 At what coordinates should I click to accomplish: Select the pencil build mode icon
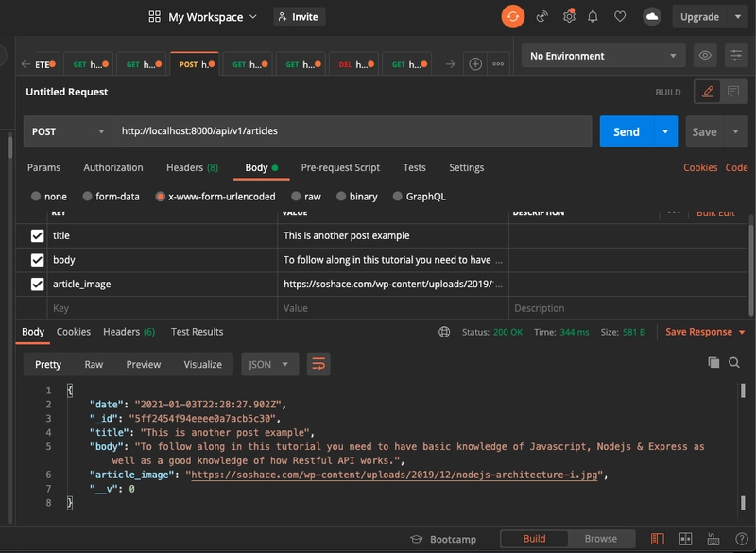pyautogui.click(x=707, y=91)
